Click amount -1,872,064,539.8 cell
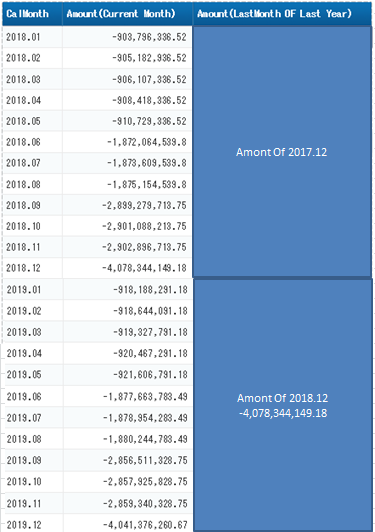This screenshot has height=532, width=375. (127, 142)
